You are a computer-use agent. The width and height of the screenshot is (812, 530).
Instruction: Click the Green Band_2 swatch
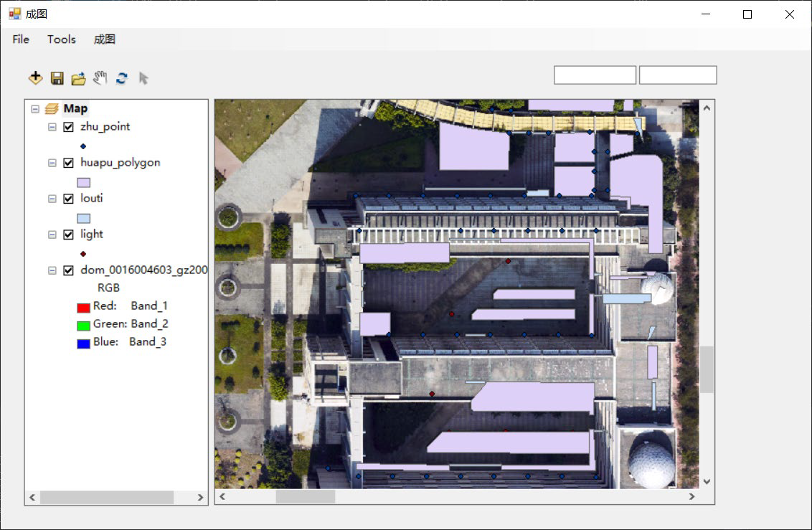pyautogui.click(x=83, y=326)
